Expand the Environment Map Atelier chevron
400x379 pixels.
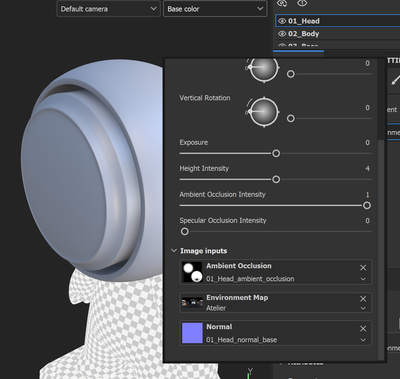pos(363,309)
